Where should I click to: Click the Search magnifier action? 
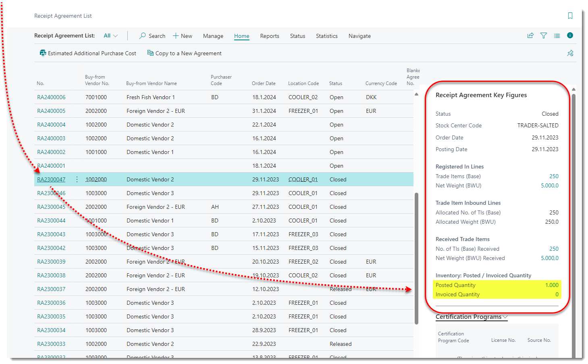152,36
